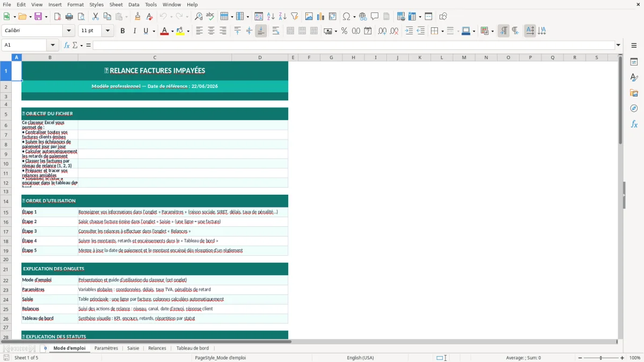Screen dimensions: 644x362
Task: Toggle Center Horizontally alignment
Action: (x=211, y=31)
